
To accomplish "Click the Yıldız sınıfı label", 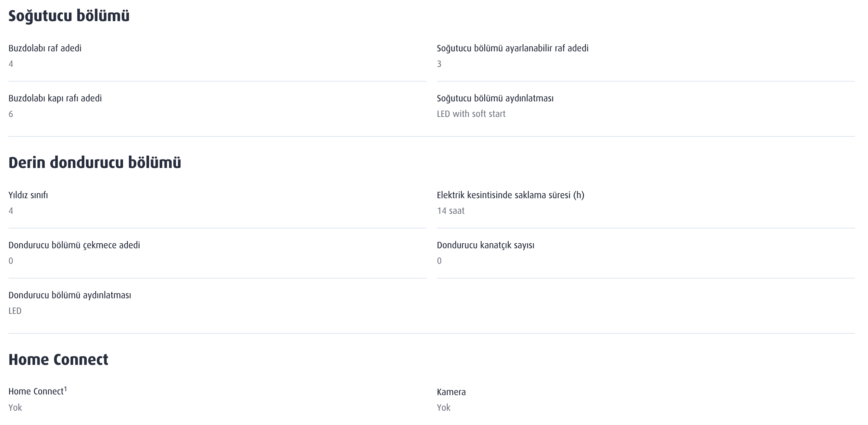I will point(28,195).
